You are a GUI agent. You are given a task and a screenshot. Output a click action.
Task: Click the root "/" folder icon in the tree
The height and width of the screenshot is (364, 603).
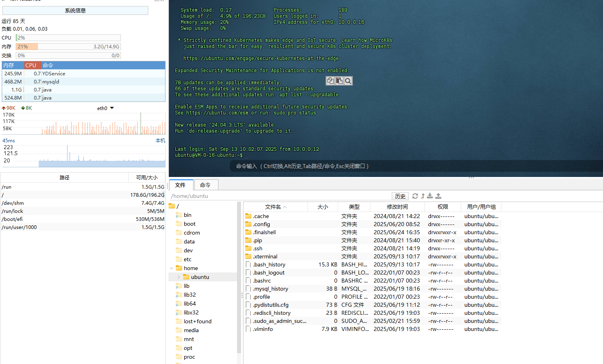click(x=172, y=206)
